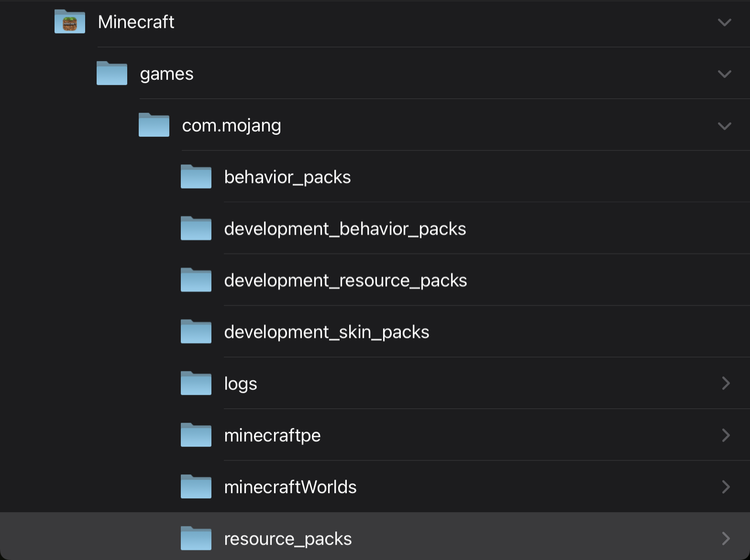Select the behavior_packs folder name

287,177
